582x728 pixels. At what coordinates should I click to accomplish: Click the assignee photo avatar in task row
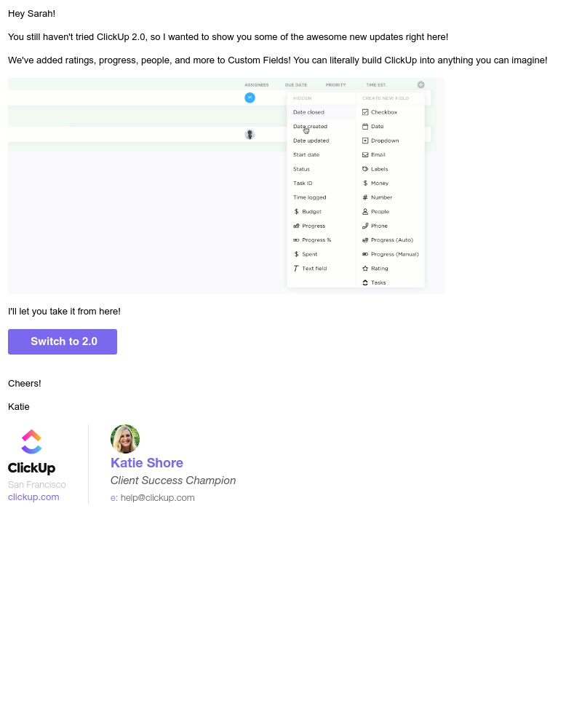[250, 135]
